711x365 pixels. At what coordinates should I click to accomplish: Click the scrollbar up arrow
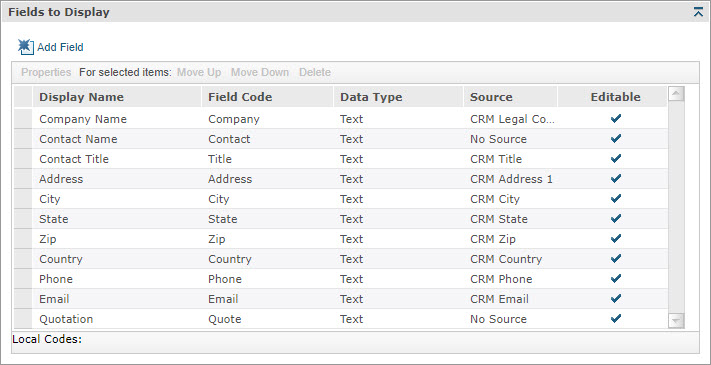click(x=676, y=94)
